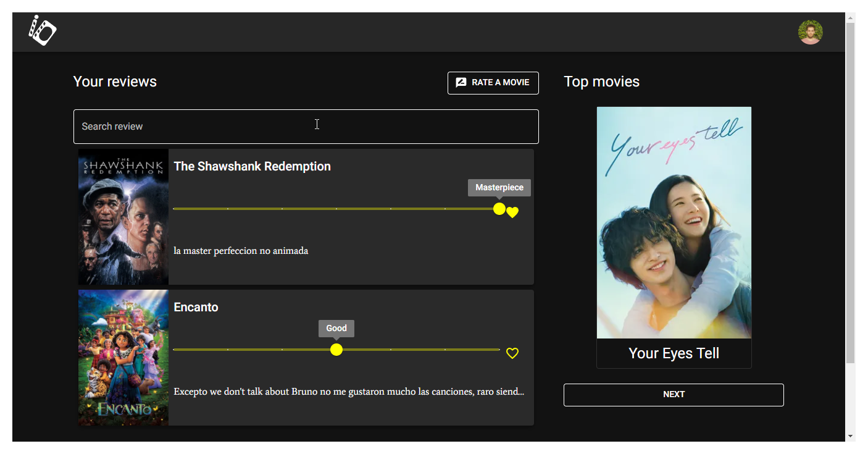The height and width of the screenshot is (454, 868).
Task: Click the Your Eyes Tell title caption
Action: [674, 353]
